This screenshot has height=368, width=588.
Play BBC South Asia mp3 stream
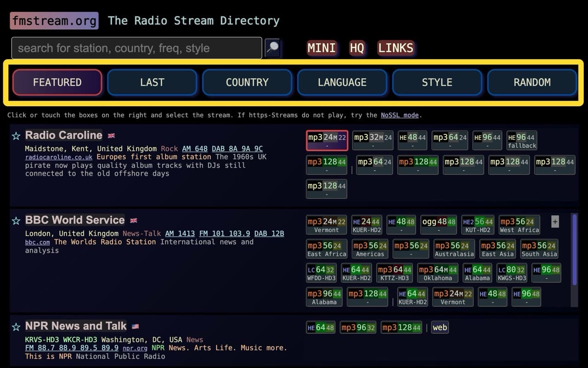[539, 249]
